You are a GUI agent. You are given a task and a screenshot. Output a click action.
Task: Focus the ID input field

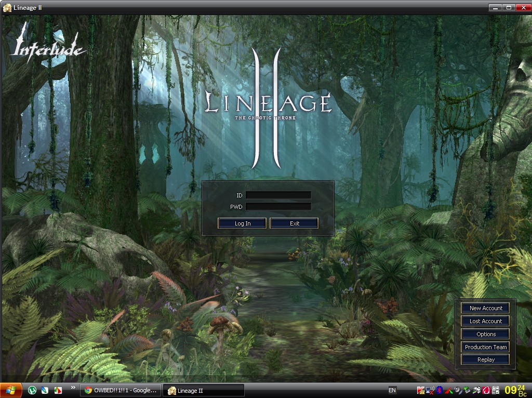278,195
